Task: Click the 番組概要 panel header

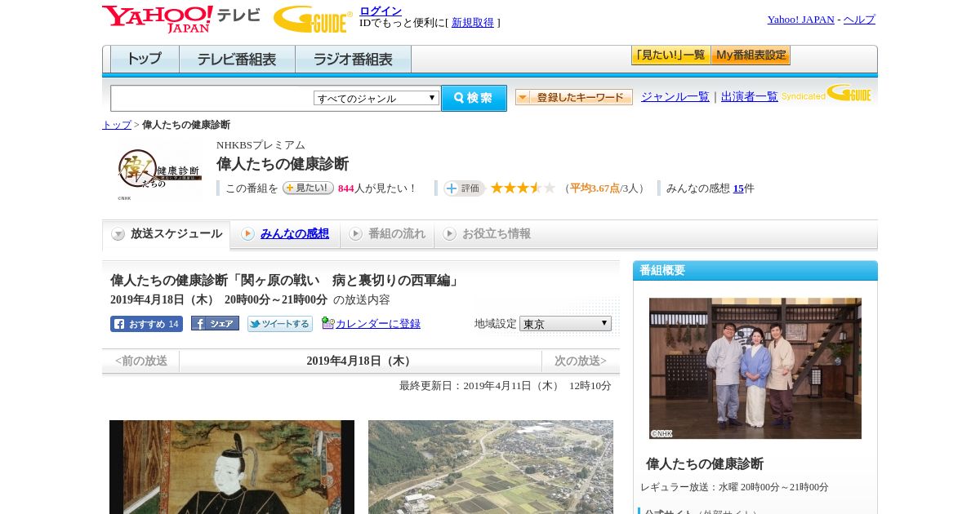Action: pyautogui.click(x=755, y=271)
